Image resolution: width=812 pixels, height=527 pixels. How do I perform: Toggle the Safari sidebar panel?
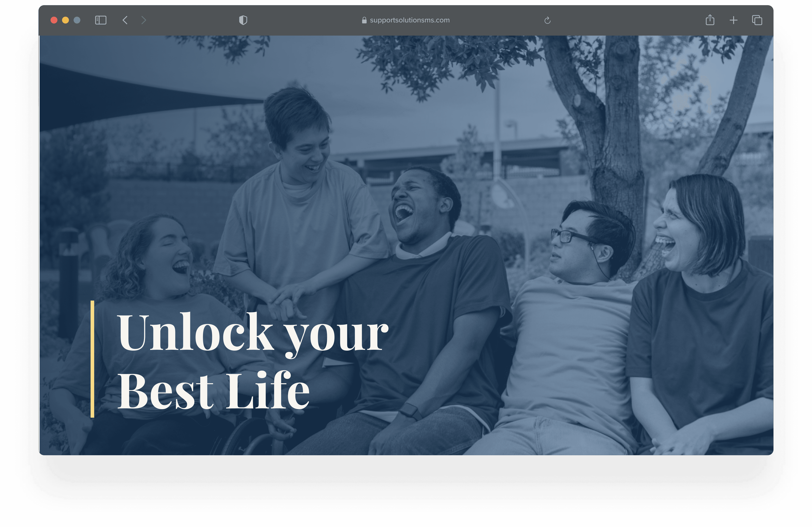pyautogui.click(x=101, y=20)
